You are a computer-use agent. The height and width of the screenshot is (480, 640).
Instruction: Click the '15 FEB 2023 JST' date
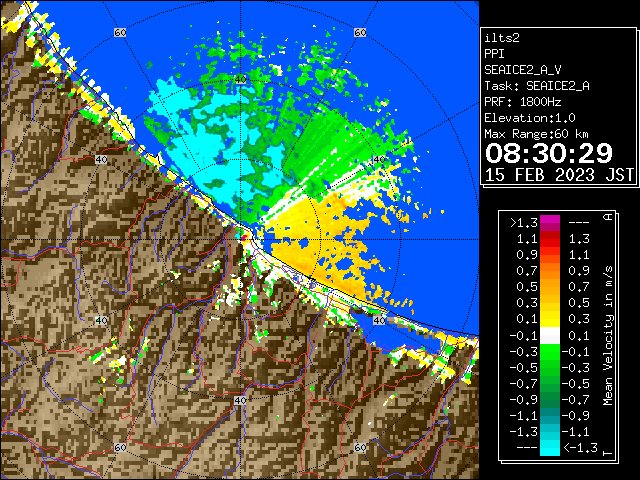pos(559,175)
